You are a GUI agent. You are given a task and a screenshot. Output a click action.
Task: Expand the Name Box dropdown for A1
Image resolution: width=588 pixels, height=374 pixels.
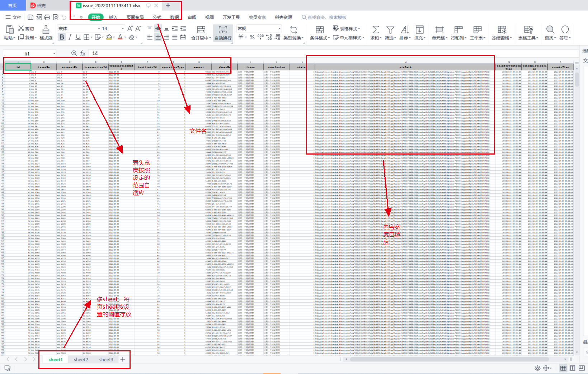coord(54,54)
